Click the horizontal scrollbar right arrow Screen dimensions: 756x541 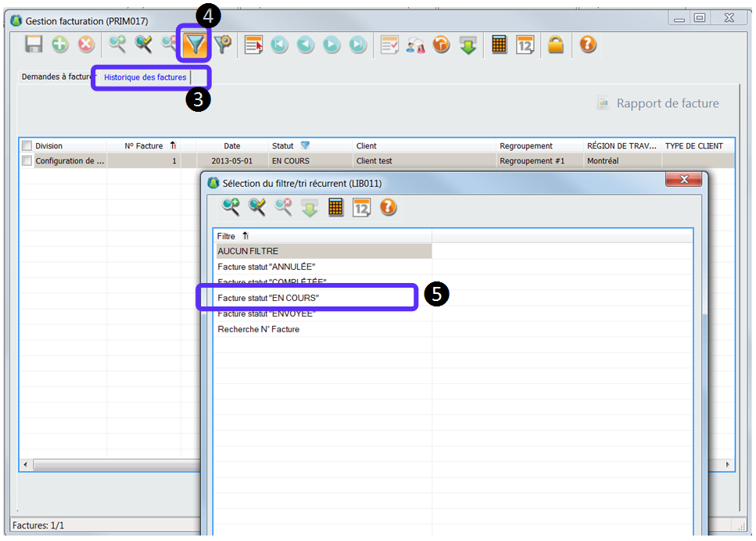tap(729, 464)
